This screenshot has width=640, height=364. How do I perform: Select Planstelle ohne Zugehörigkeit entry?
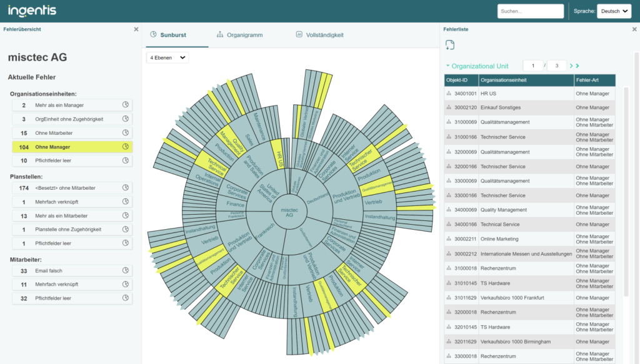point(72,230)
